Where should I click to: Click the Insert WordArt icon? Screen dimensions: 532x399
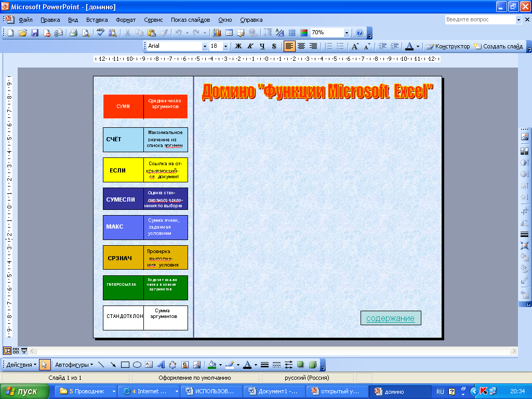(161, 365)
